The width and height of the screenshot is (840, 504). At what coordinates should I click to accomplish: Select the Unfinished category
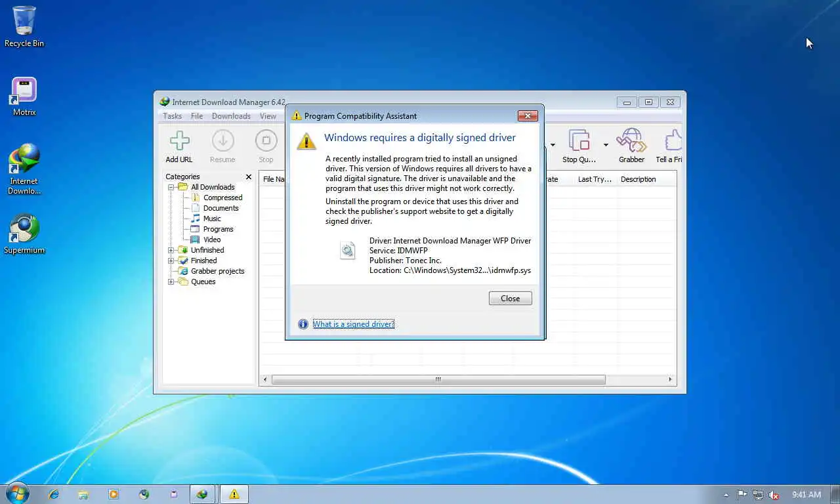[x=207, y=250]
